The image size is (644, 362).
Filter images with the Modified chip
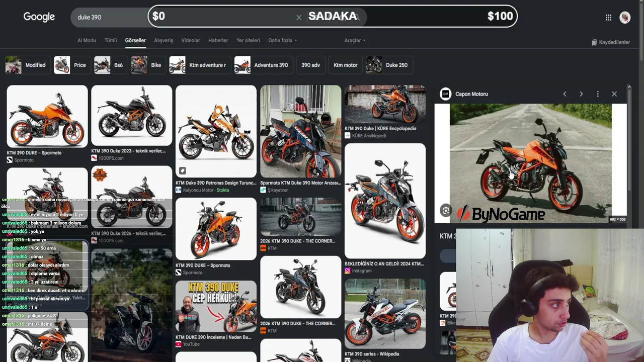point(28,65)
